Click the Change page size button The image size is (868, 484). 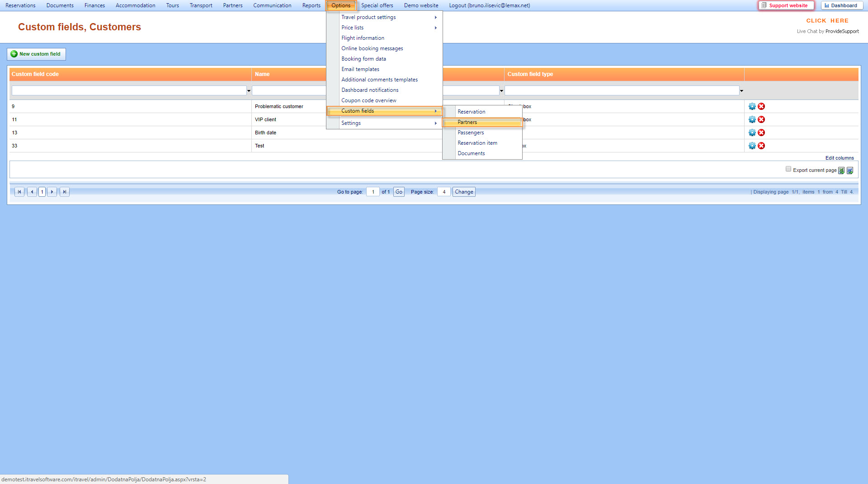[464, 192]
